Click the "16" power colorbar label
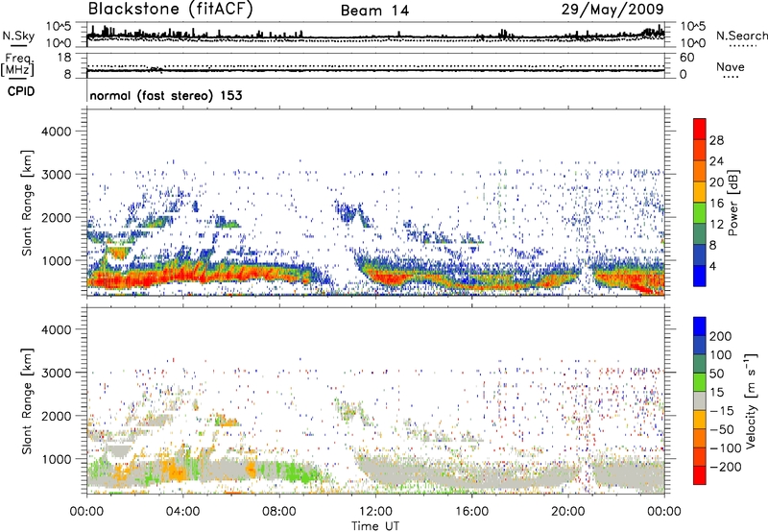The height and width of the screenshot is (532, 768). point(716,204)
